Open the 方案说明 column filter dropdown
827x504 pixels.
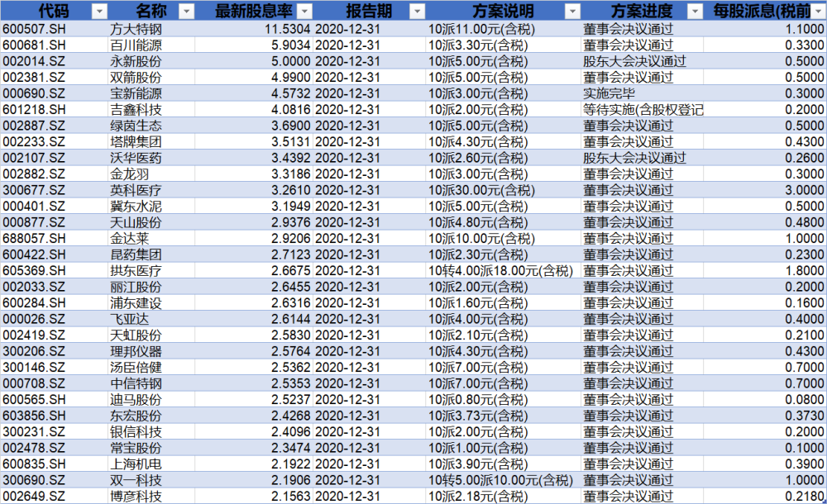[x=572, y=11]
